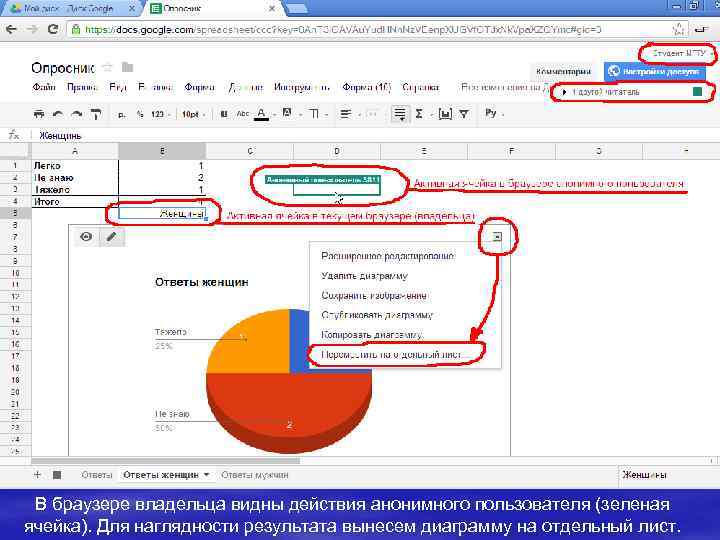The height and width of the screenshot is (540, 720).
Task: Star the Опросник document
Action: pos(107,68)
